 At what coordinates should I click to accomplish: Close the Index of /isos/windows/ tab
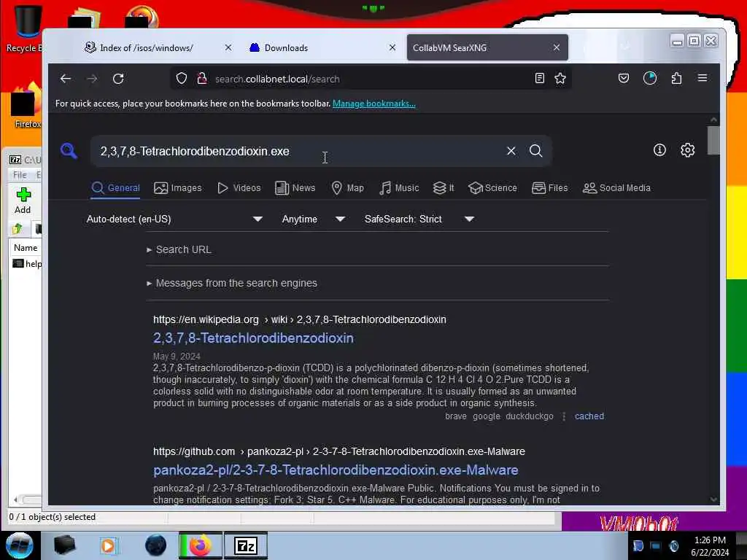pyautogui.click(x=228, y=47)
